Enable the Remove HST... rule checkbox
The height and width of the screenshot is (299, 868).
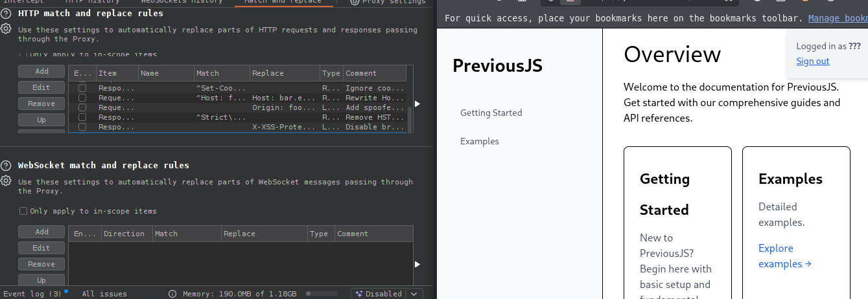[x=82, y=117]
